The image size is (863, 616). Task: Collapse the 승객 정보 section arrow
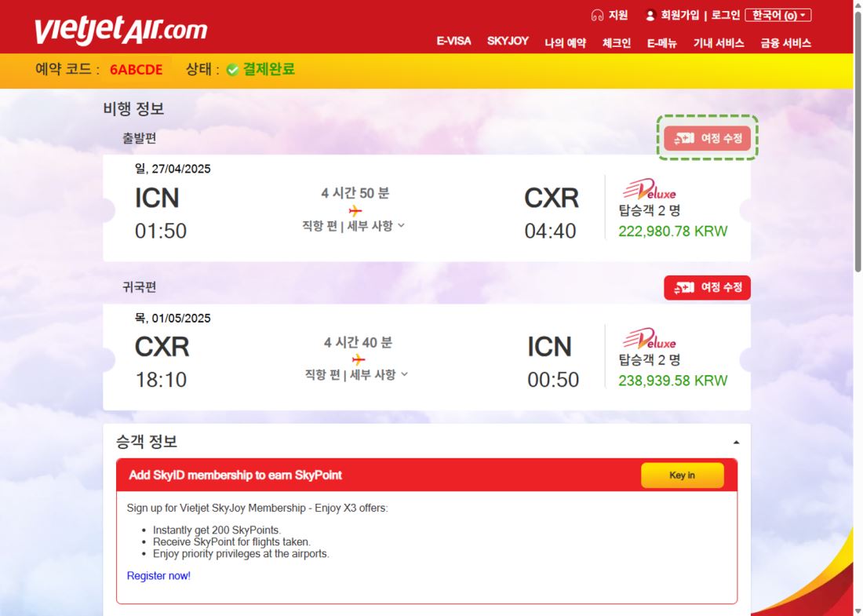736,443
